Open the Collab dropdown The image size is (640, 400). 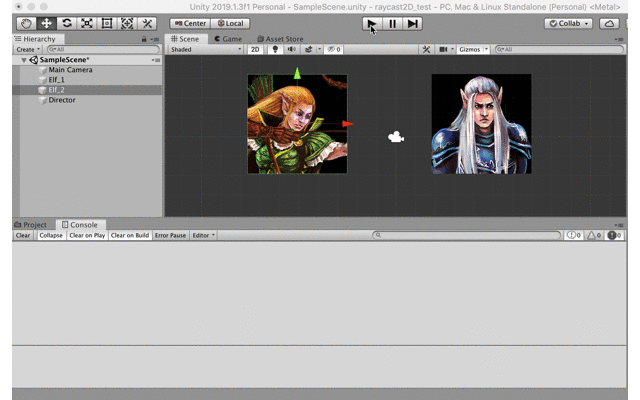pyautogui.click(x=567, y=23)
